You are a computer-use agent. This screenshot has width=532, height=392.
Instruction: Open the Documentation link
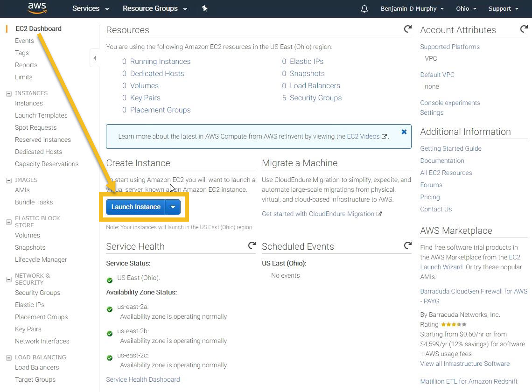pos(442,161)
